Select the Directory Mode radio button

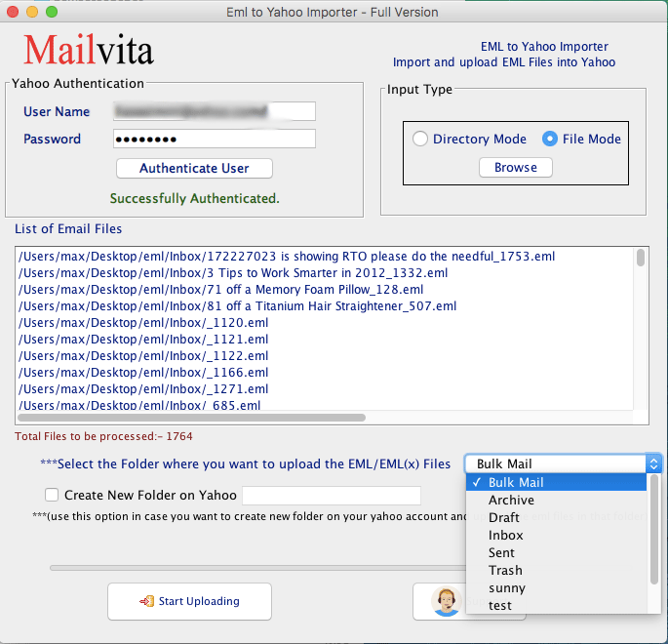420,139
